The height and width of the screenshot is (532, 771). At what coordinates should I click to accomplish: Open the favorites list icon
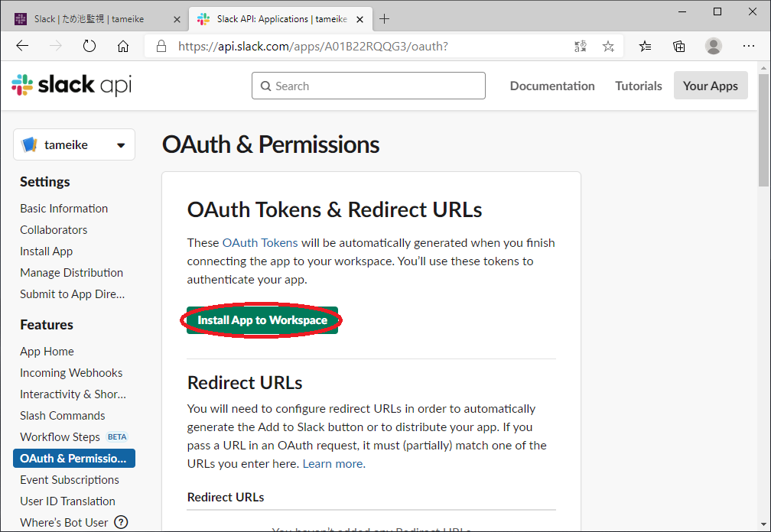point(645,46)
